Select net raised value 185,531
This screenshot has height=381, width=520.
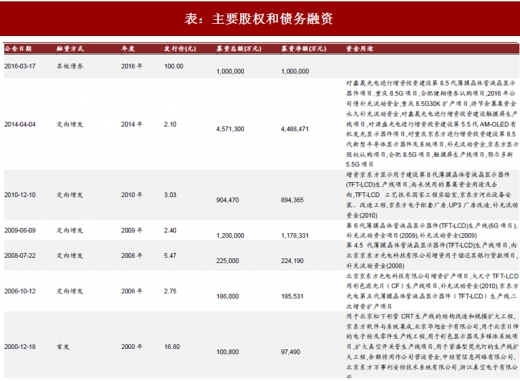click(x=292, y=296)
